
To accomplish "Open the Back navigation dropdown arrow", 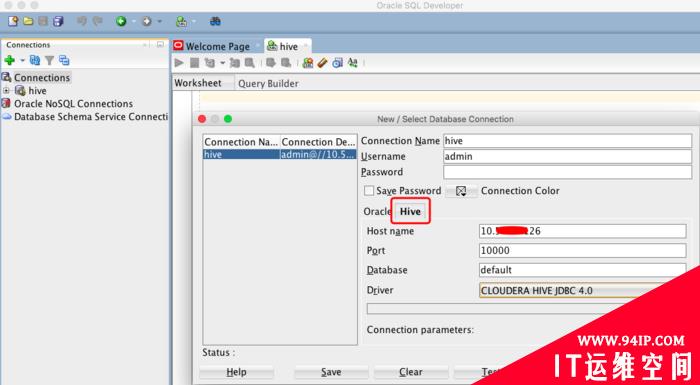I will tap(133, 21).
